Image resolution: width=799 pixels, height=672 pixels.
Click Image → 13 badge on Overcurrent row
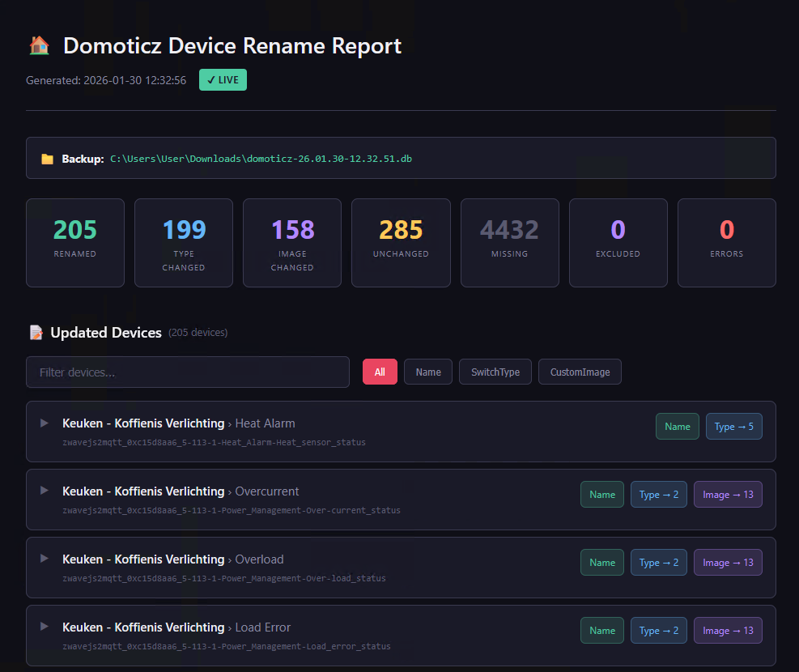pos(727,495)
